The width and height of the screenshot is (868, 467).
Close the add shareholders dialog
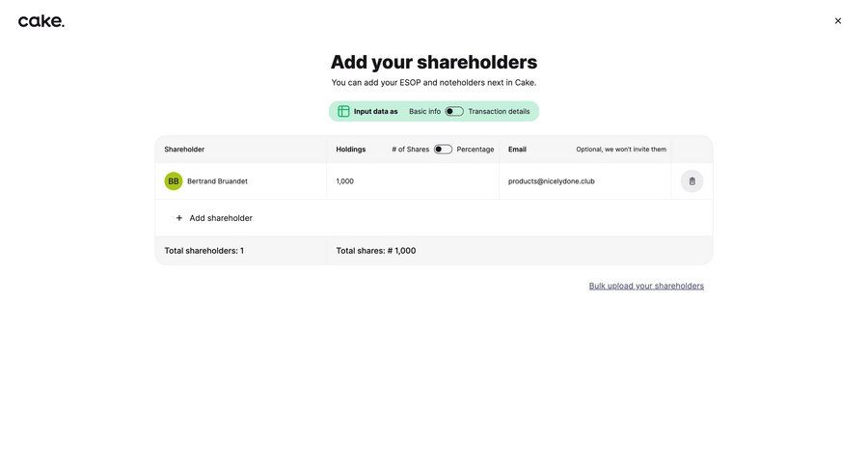[838, 21]
